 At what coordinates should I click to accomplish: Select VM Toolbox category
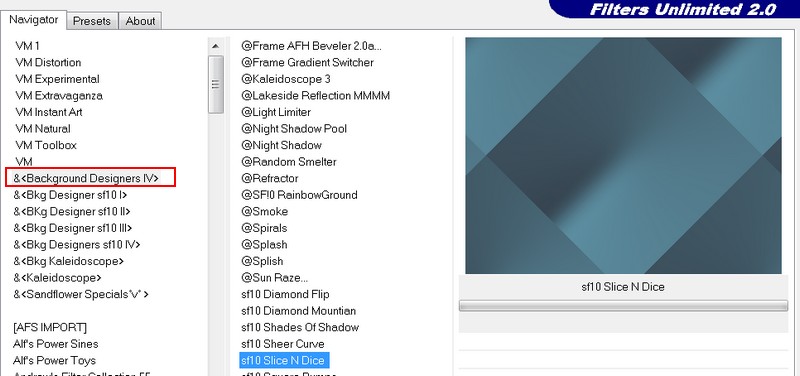pos(46,145)
